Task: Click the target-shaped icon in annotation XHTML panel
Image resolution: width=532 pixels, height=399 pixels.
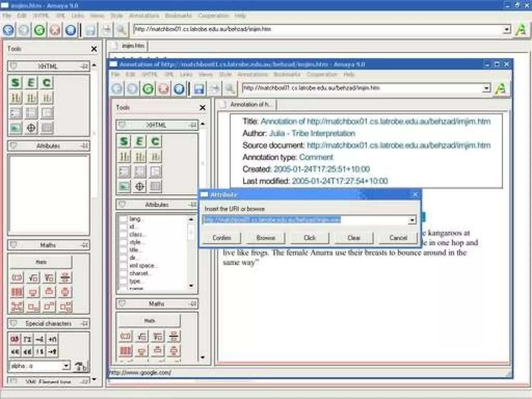Action: point(139,186)
